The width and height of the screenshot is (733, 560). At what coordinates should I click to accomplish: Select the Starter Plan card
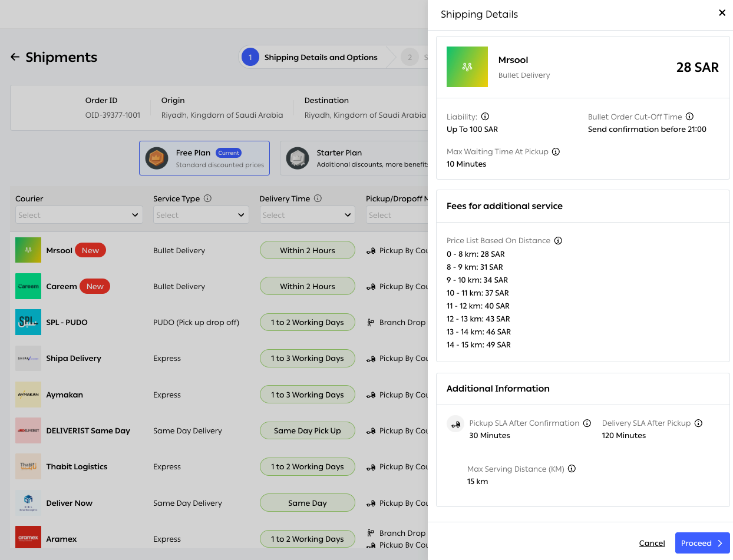click(x=354, y=158)
